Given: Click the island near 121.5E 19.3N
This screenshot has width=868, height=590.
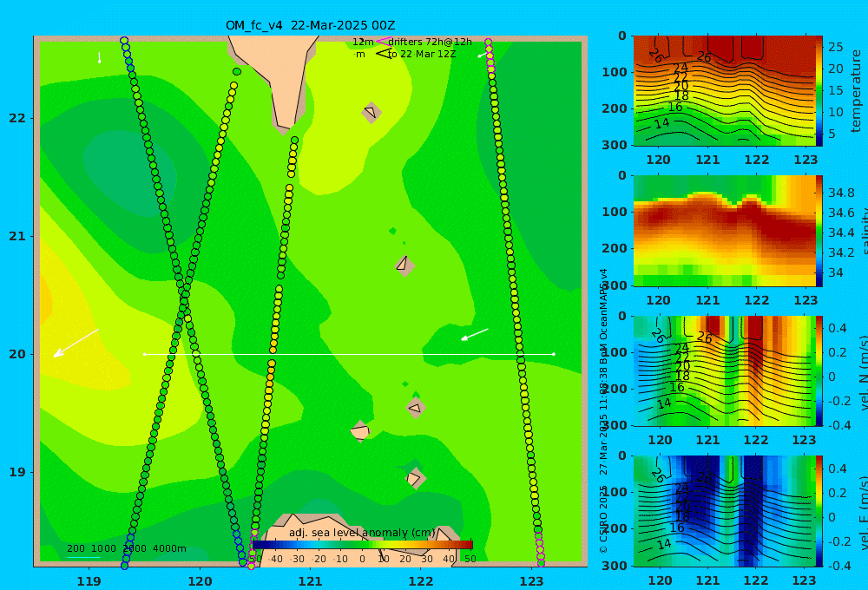Looking at the screenshot, I should tap(360, 431).
